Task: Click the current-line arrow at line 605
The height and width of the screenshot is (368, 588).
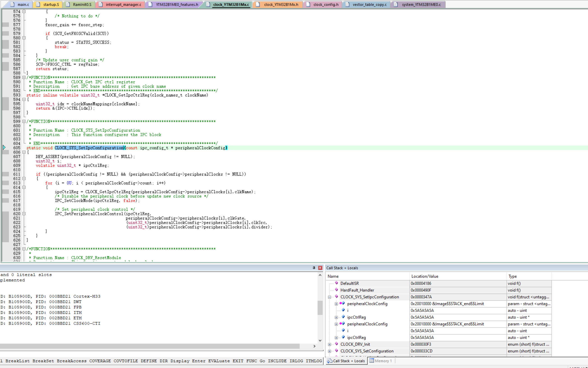Action: pos(4,147)
